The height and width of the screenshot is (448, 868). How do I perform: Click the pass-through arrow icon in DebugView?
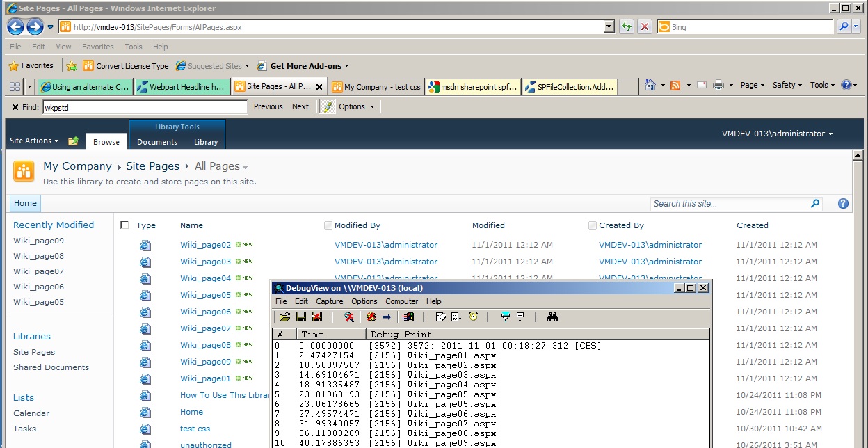(387, 317)
